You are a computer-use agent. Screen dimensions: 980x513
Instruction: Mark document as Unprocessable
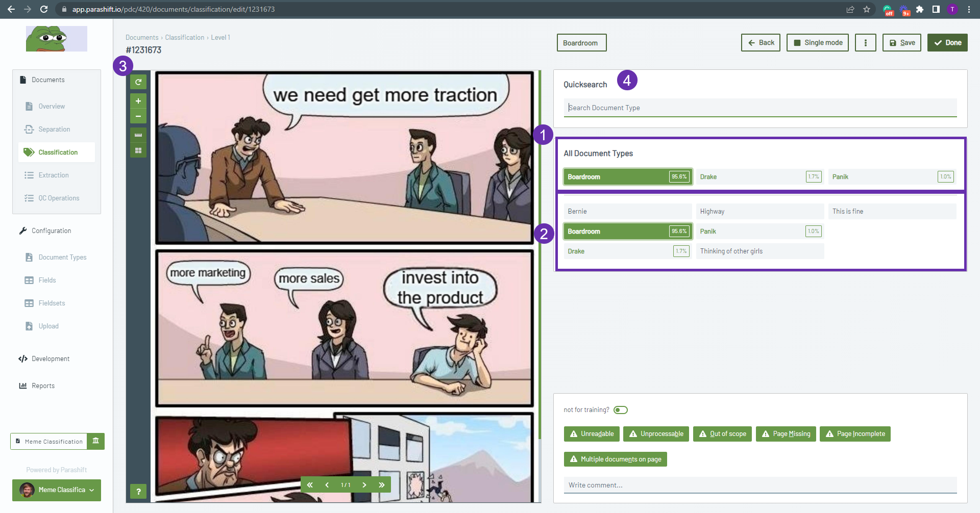pos(656,434)
